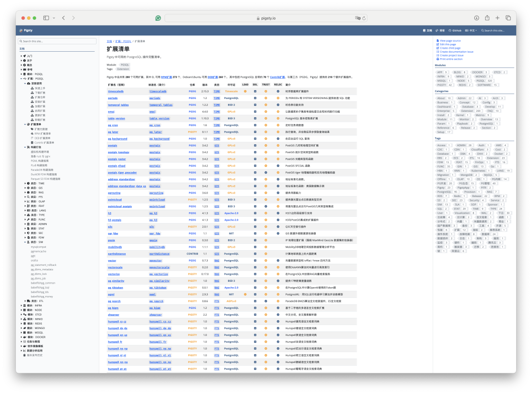The image size is (532, 394).
Task: Open the timescaledb extension link
Action: point(116,91)
